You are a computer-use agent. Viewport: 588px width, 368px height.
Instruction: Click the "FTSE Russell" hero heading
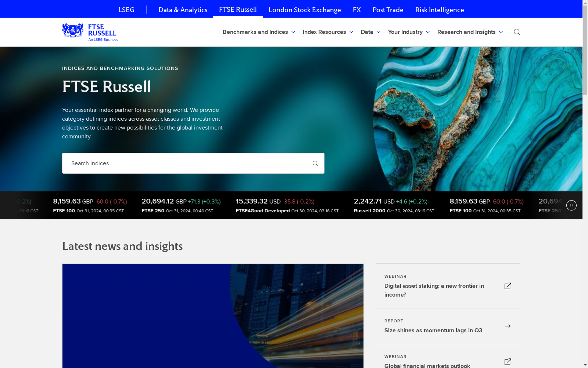click(x=107, y=86)
